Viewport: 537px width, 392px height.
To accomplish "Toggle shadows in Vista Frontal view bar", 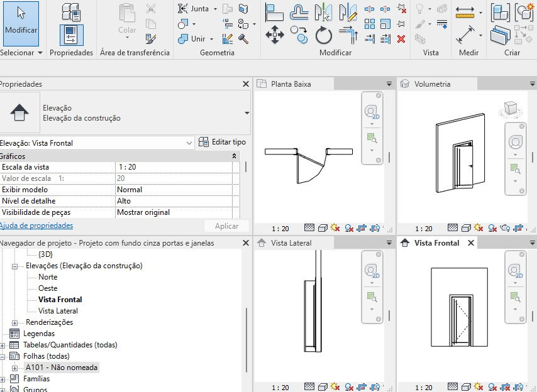I will tap(492, 387).
